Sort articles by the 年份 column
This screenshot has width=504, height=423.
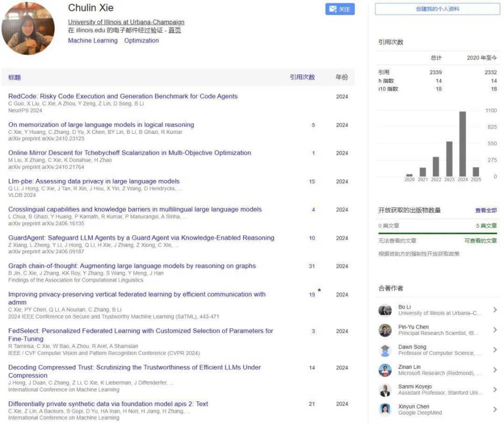(342, 77)
